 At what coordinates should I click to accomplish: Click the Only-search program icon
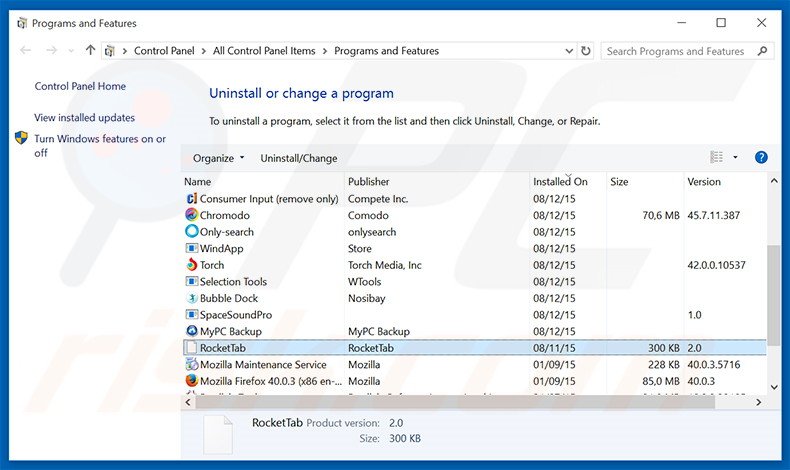click(191, 232)
